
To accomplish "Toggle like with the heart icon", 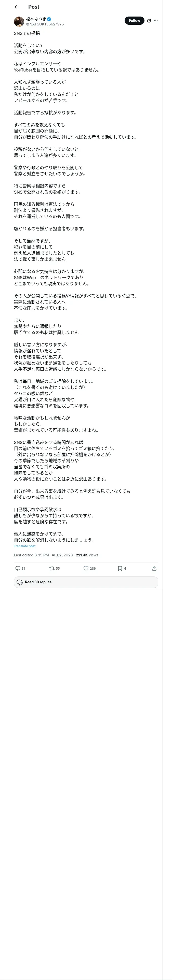I will coord(86,568).
